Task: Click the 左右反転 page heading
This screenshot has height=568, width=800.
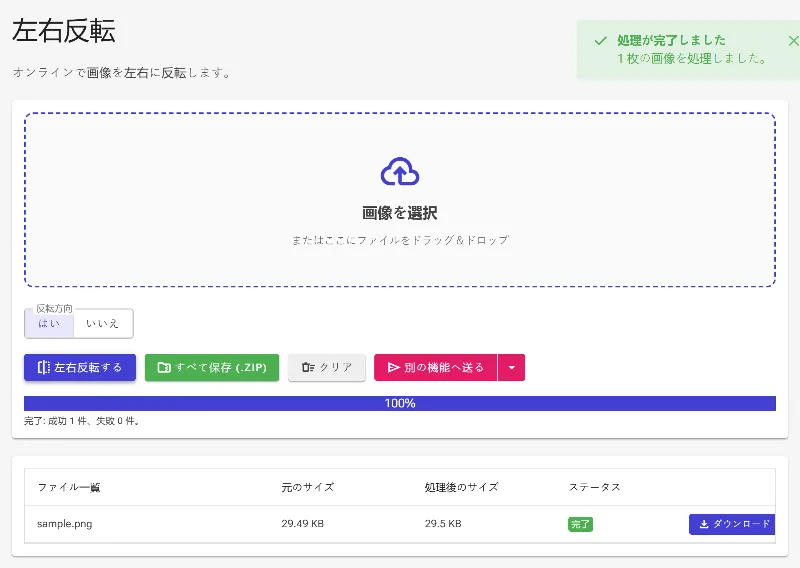Action: [x=64, y=31]
